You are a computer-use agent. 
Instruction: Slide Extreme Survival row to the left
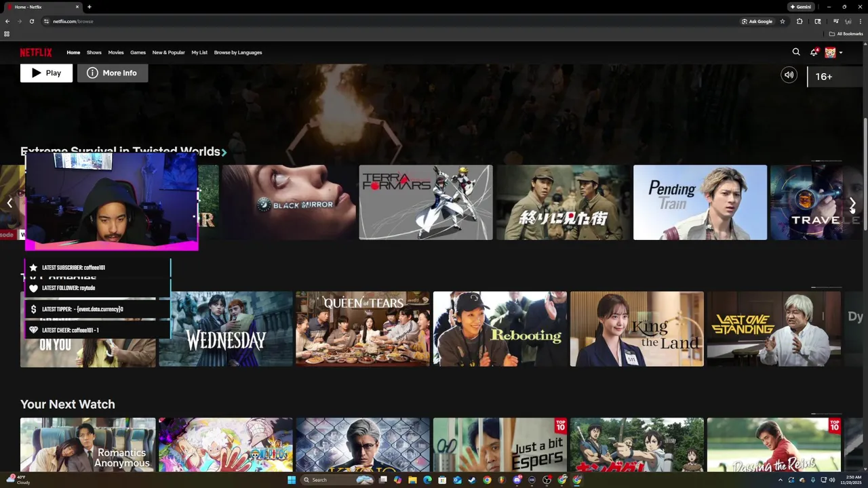[x=9, y=203]
